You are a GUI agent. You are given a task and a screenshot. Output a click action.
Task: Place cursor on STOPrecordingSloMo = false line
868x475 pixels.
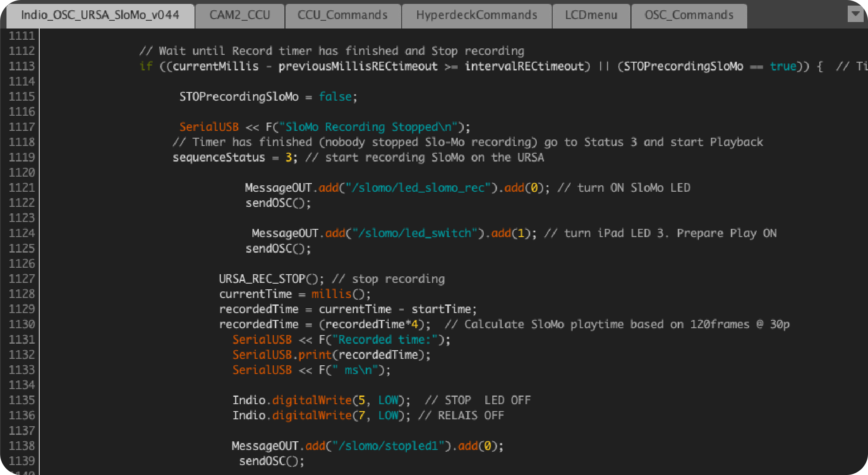tap(267, 97)
